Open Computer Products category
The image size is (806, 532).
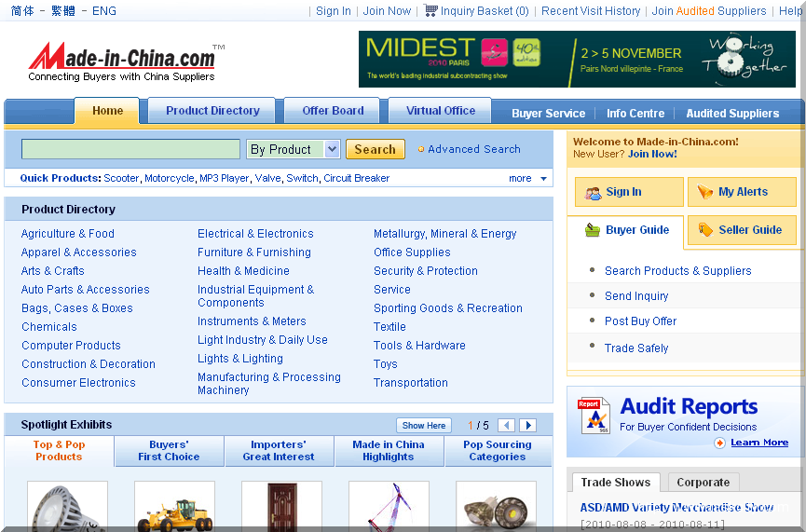tap(71, 346)
